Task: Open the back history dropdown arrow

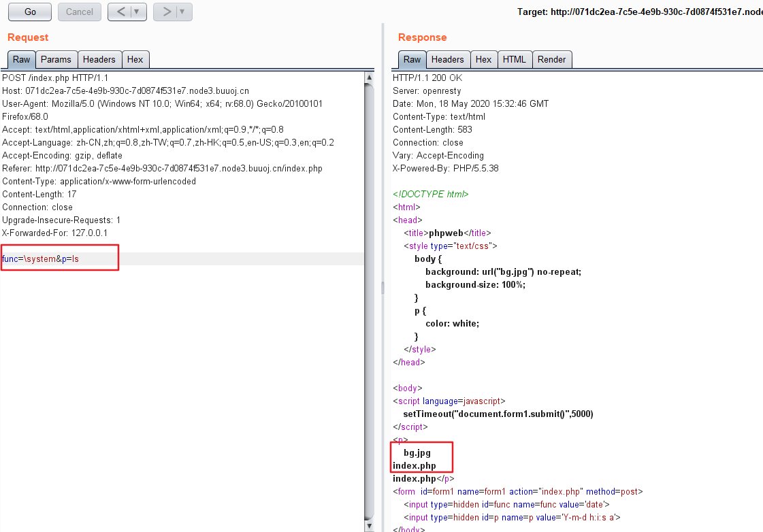Action: click(137, 12)
